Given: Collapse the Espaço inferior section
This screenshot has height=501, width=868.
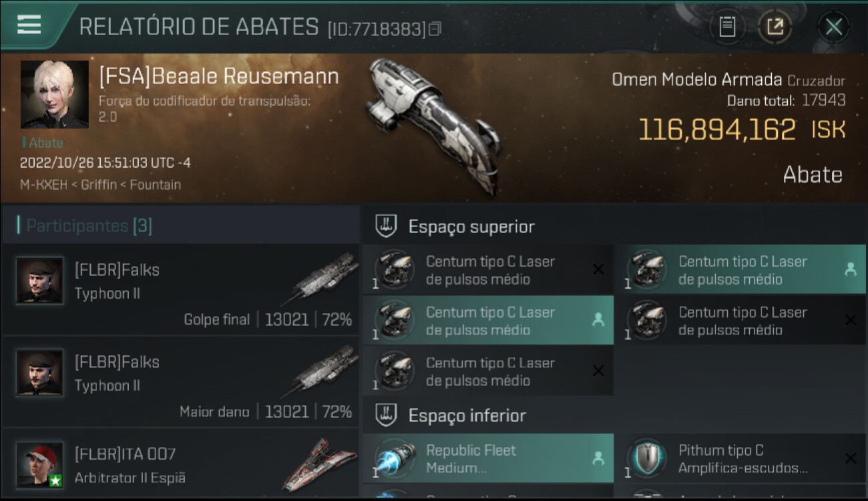Looking at the screenshot, I should tap(387, 415).
